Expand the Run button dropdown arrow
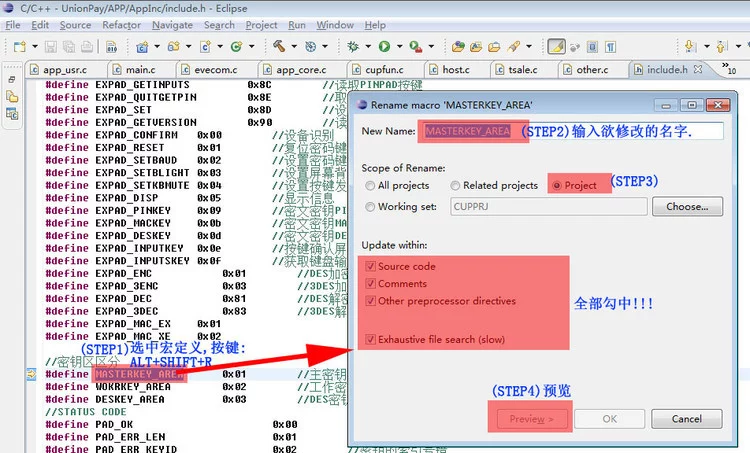Viewport: 750px width, 453px height. [x=398, y=47]
